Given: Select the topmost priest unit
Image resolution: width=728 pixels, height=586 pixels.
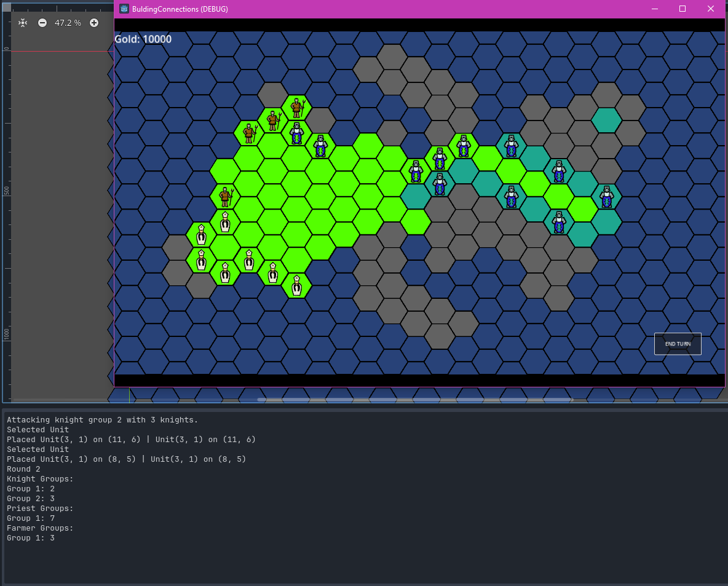Looking at the screenshot, I should 225,222.
